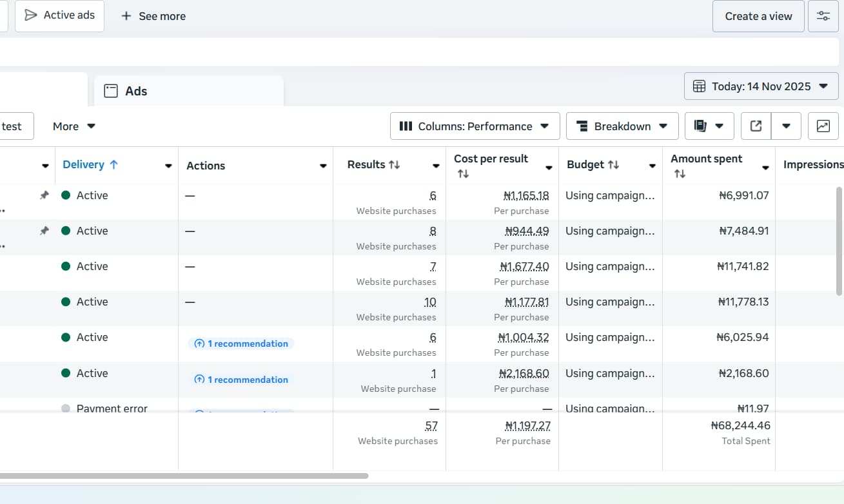Click the Create a view button

pos(758,16)
